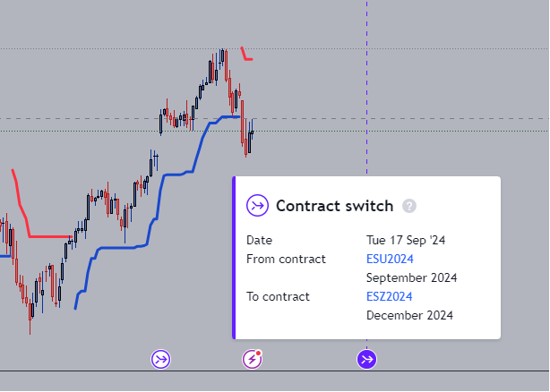This screenshot has height=392, width=550.
Task: Click the "Date" label in the popup
Action: coord(259,240)
